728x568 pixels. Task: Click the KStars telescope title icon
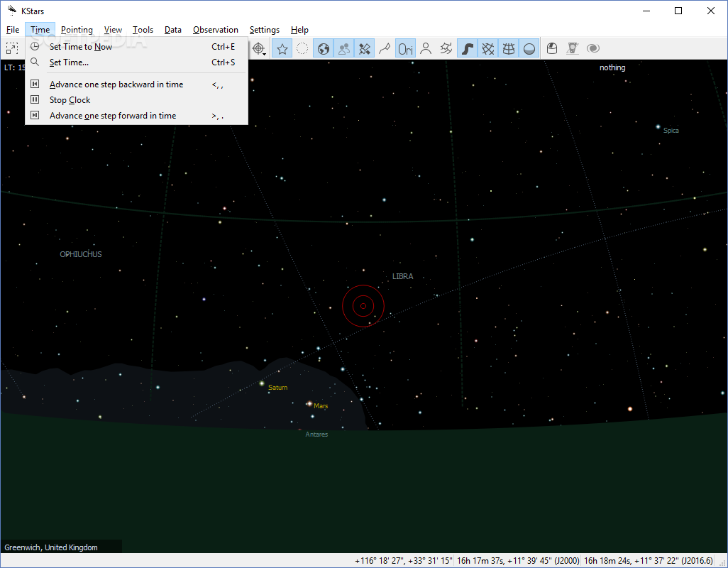click(x=11, y=10)
